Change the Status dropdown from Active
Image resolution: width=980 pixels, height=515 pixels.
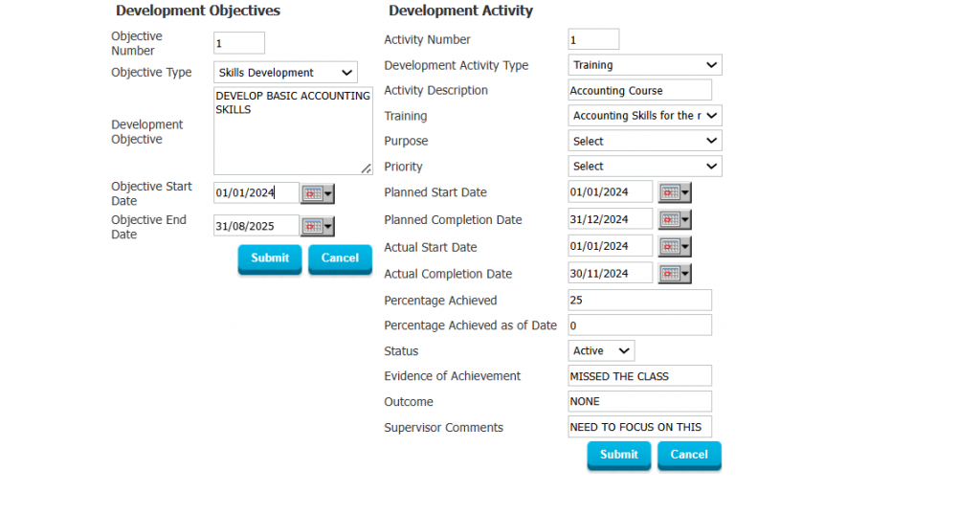pyautogui.click(x=601, y=350)
